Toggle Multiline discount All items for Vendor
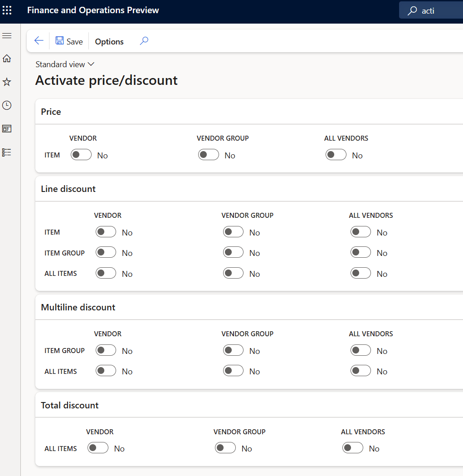The image size is (463, 476). tap(106, 371)
